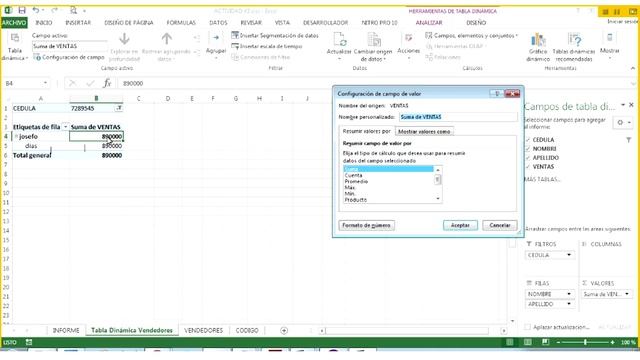Click the macro record icon in status bar

pyautogui.click(x=29, y=342)
